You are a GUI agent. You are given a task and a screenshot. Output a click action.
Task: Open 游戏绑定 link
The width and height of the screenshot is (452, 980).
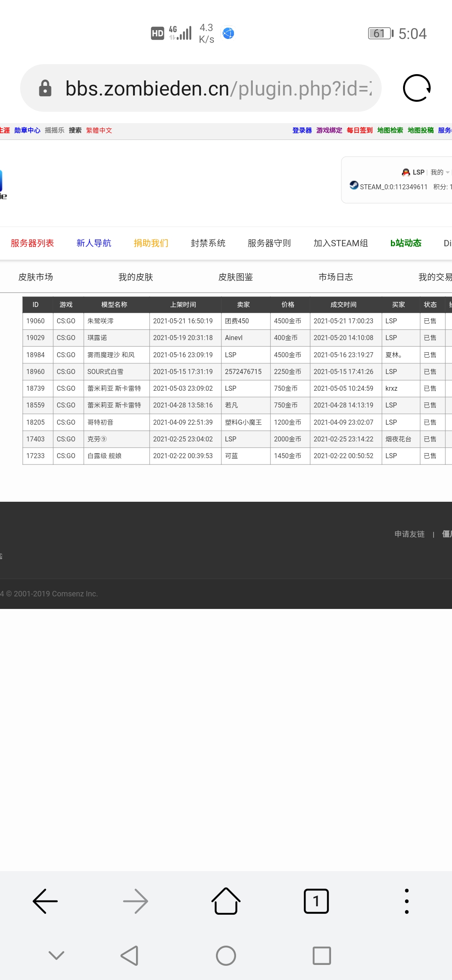click(x=329, y=130)
